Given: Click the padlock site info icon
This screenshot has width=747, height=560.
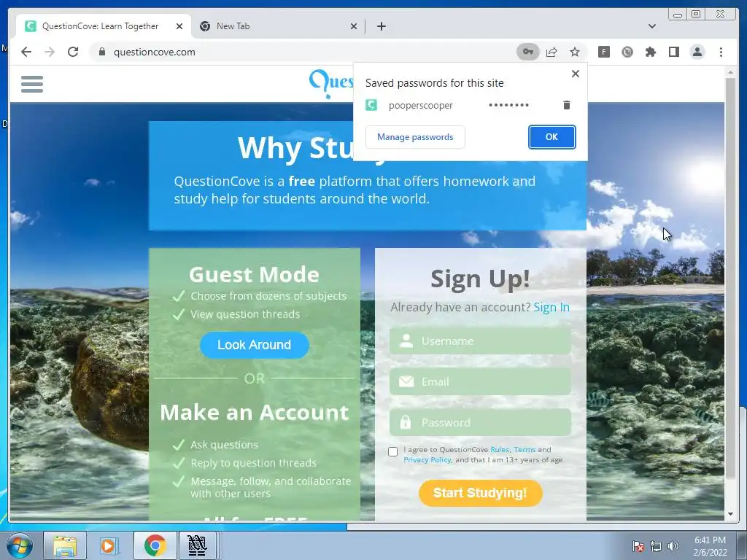Looking at the screenshot, I should click(101, 52).
